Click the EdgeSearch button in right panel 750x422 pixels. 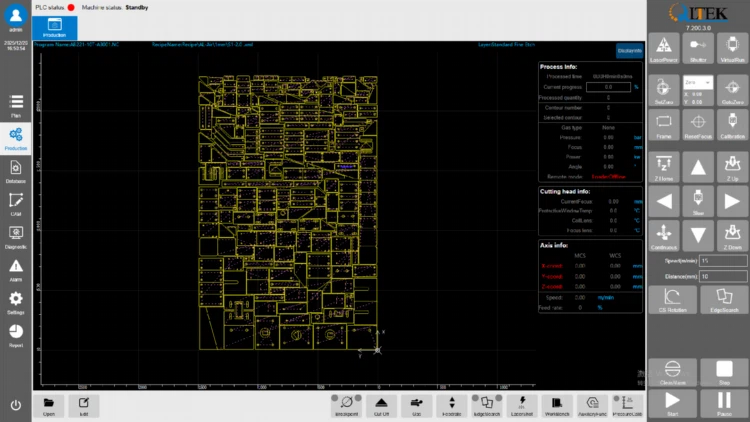coord(724,300)
